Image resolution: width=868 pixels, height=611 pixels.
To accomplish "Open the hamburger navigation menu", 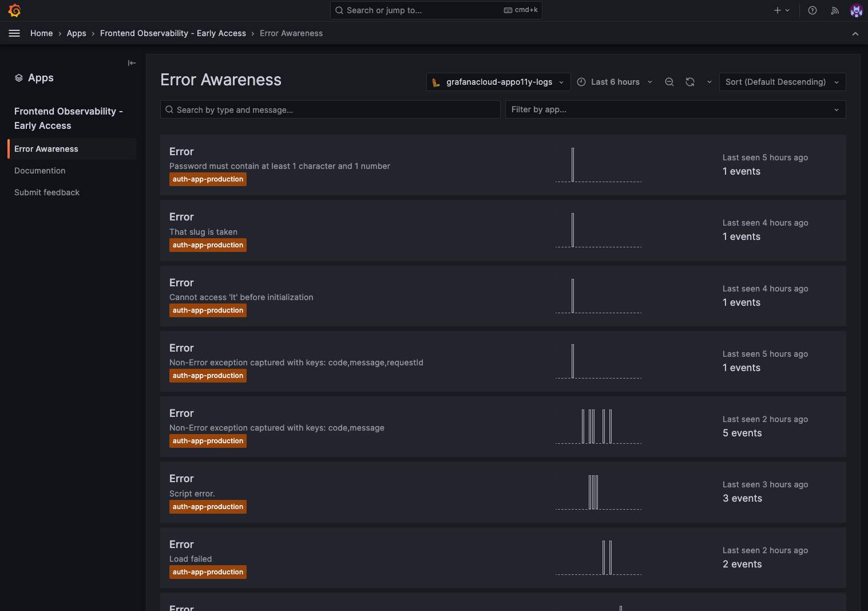I will [x=14, y=33].
